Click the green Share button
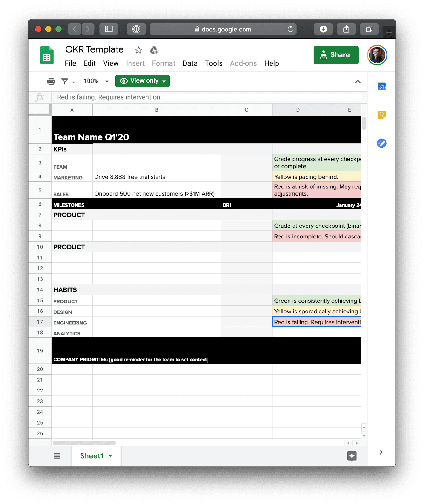 [336, 55]
